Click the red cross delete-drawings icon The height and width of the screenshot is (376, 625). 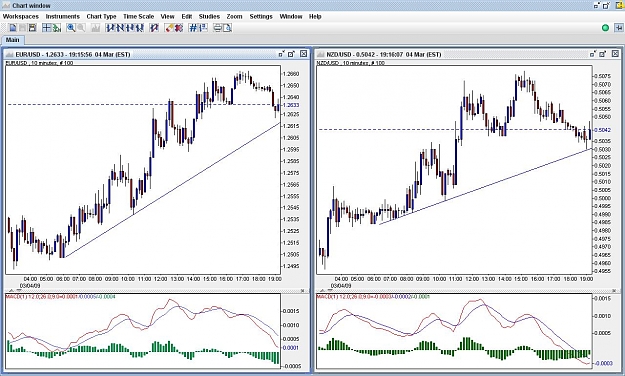179,28
